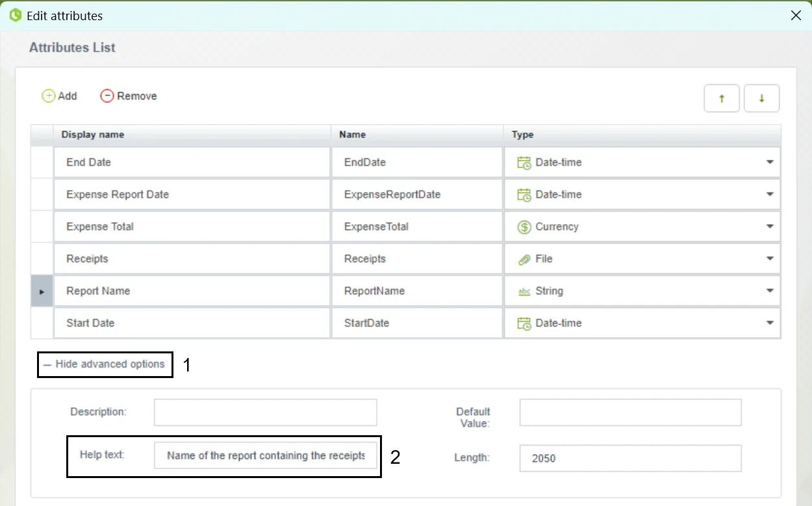Click the Default Value field
The image size is (812, 506).
pyautogui.click(x=630, y=412)
